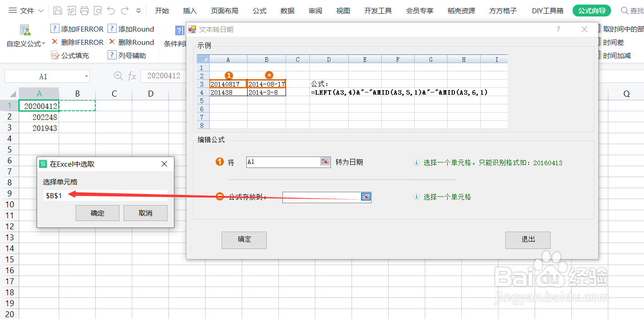The width and height of the screenshot is (644, 319).
Task: Click 退出 in the 文本转日期 dialog
Action: point(528,240)
